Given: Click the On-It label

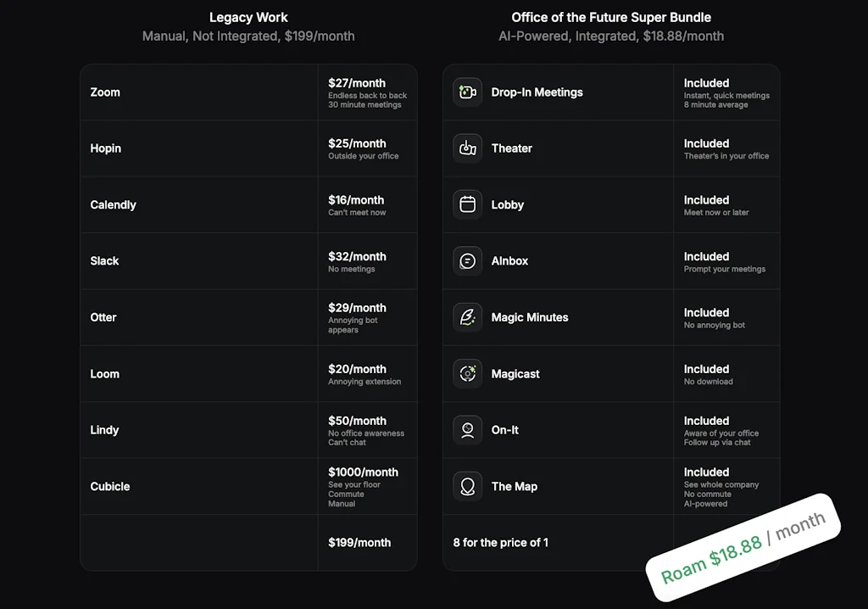Looking at the screenshot, I should 505,430.
